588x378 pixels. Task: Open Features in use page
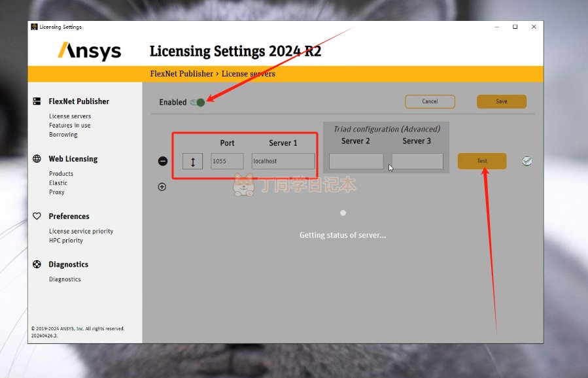click(x=69, y=126)
